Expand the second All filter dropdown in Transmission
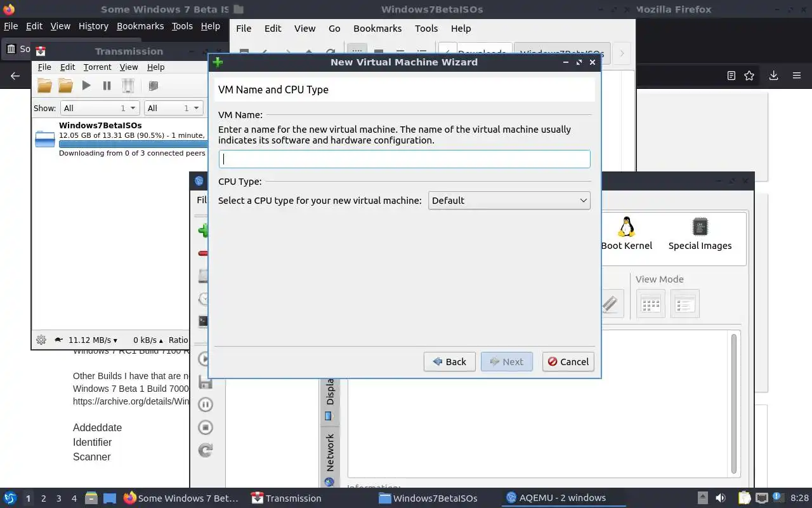This screenshot has width=812, height=508. pyautogui.click(x=173, y=108)
